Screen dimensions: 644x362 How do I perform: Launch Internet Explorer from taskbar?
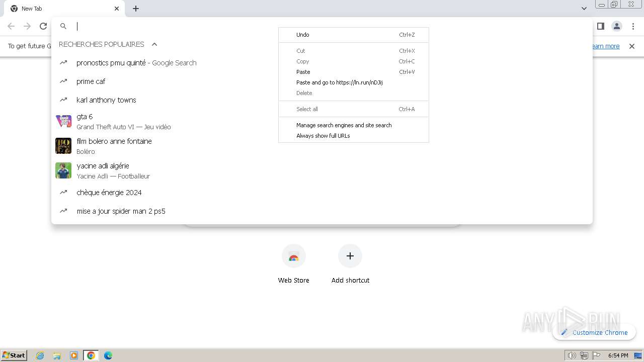pos(40,355)
